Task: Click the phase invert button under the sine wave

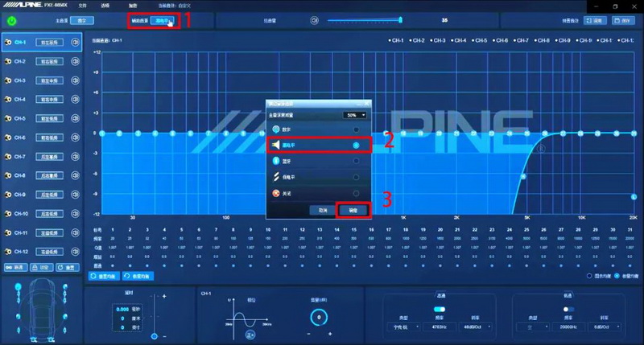Action: click(250, 335)
